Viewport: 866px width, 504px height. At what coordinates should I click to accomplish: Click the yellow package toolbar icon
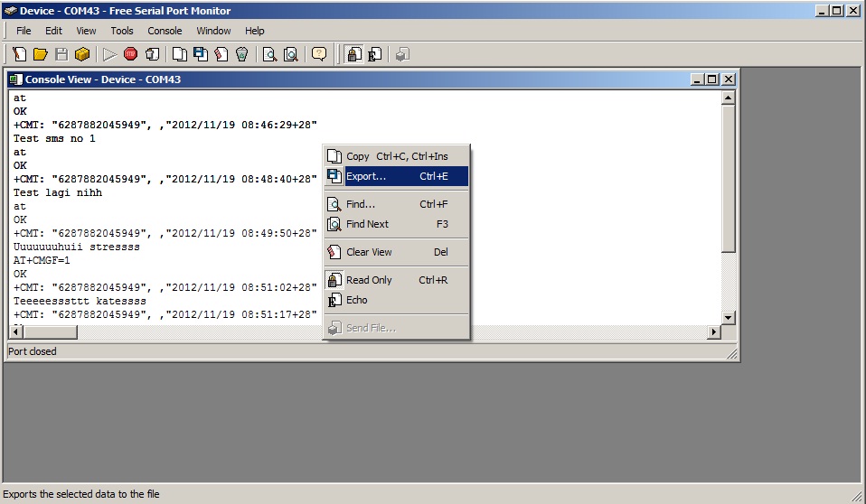pos(82,54)
